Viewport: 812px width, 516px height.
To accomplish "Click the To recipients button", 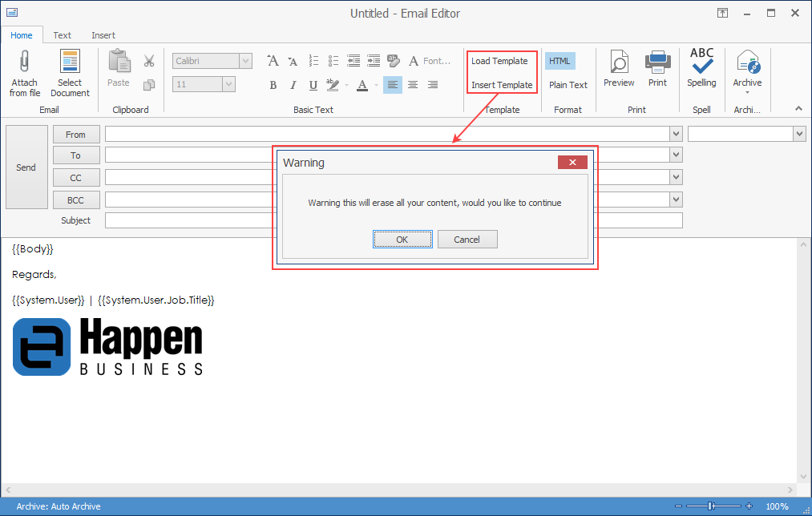I will [x=76, y=155].
